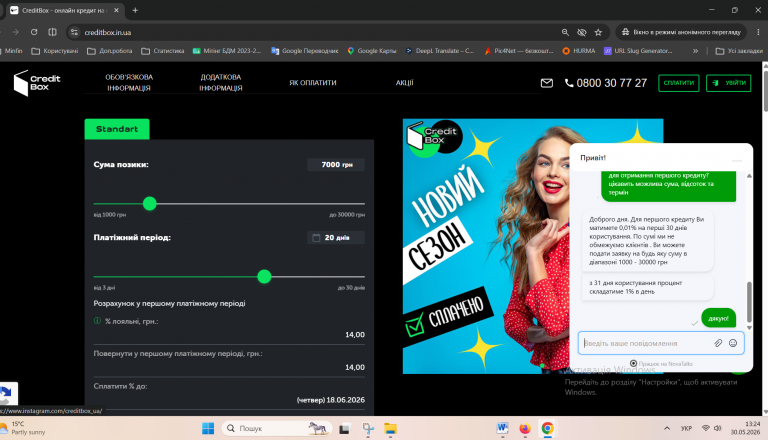Open Microsoft Word from the taskbar
This screenshot has height=440, width=768.
tap(502, 429)
